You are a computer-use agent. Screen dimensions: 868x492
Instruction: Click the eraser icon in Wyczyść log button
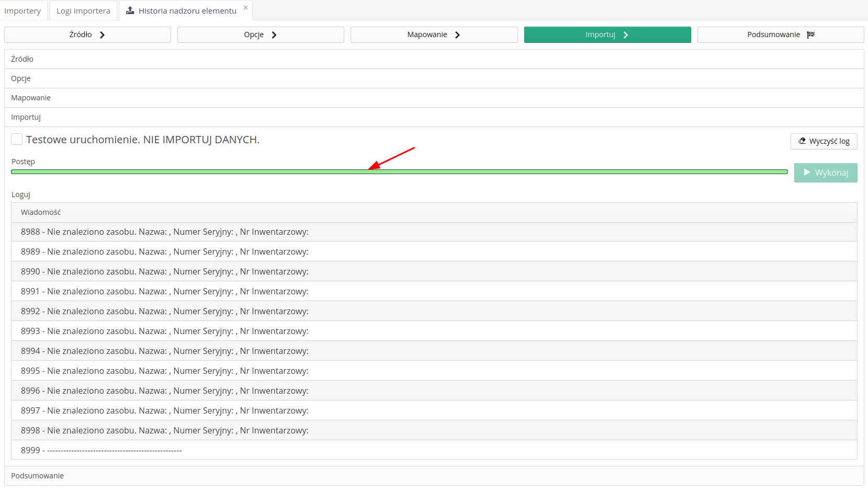click(802, 141)
